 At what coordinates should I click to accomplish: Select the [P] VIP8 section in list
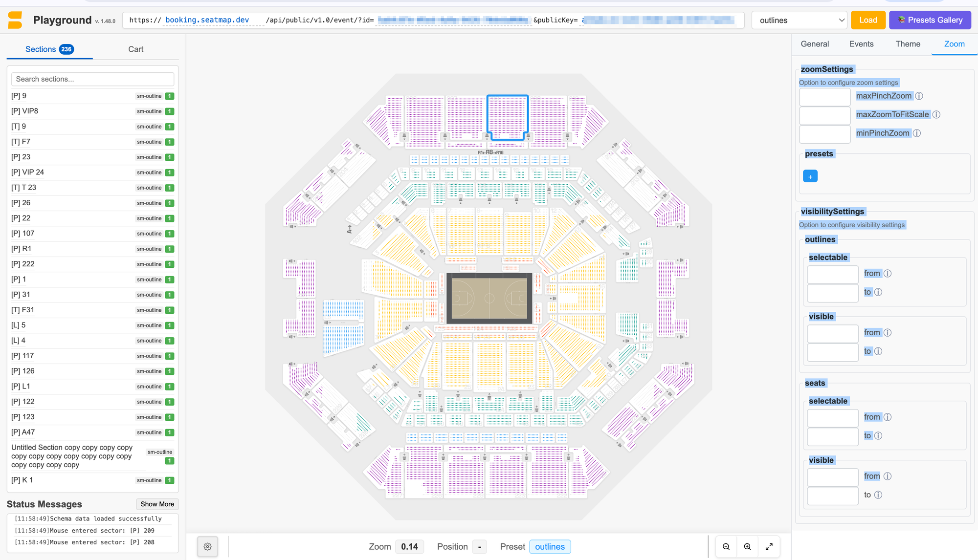(x=30, y=111)
